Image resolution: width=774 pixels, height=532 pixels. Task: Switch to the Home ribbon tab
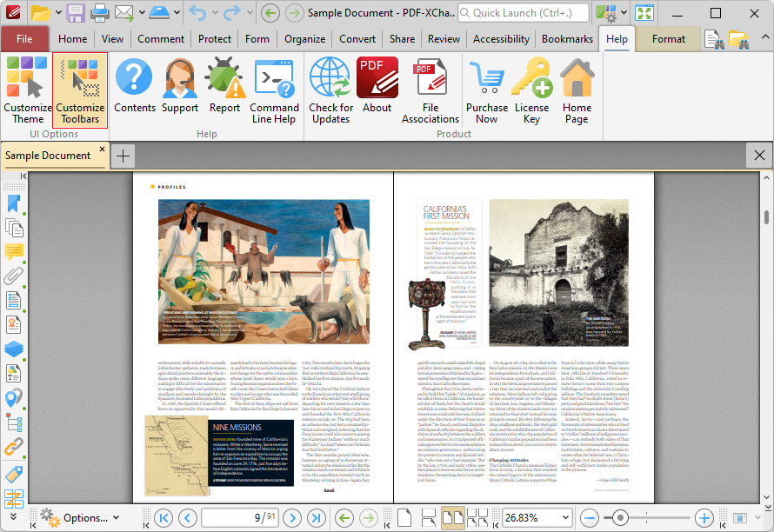pyautogui.click(x=72, y=39)
